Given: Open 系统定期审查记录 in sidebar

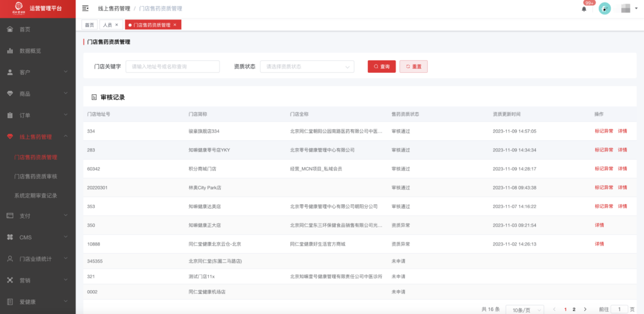Looking at the screenshot, I should point(35,195).
